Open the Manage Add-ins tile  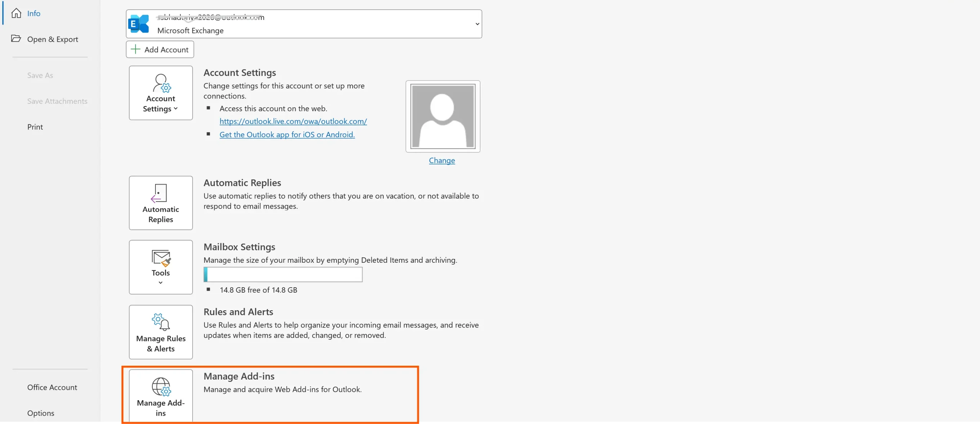(161, 396)
